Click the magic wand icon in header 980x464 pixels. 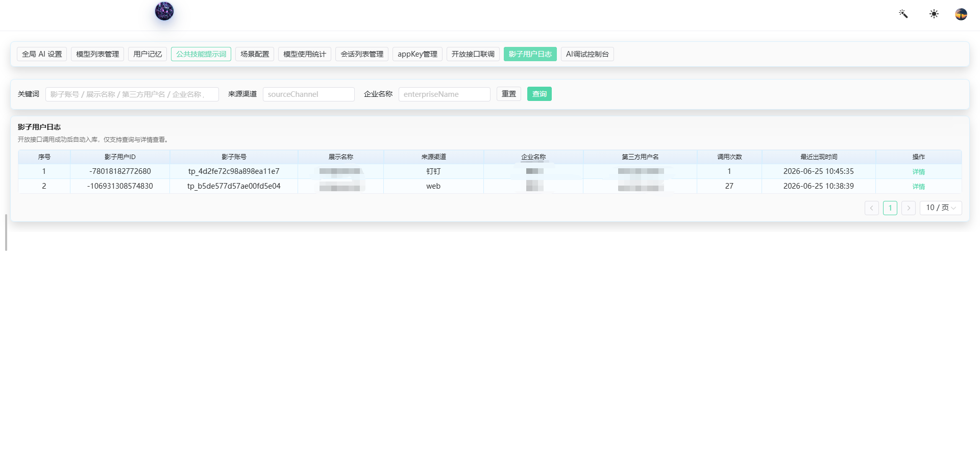click(903, 14)
